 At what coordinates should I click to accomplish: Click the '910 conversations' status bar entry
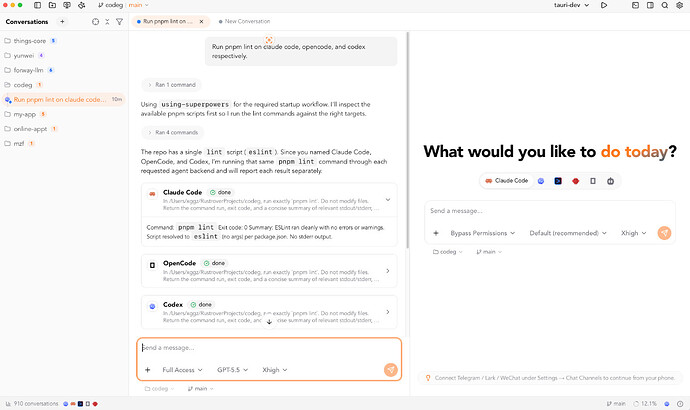click(32, 404)
